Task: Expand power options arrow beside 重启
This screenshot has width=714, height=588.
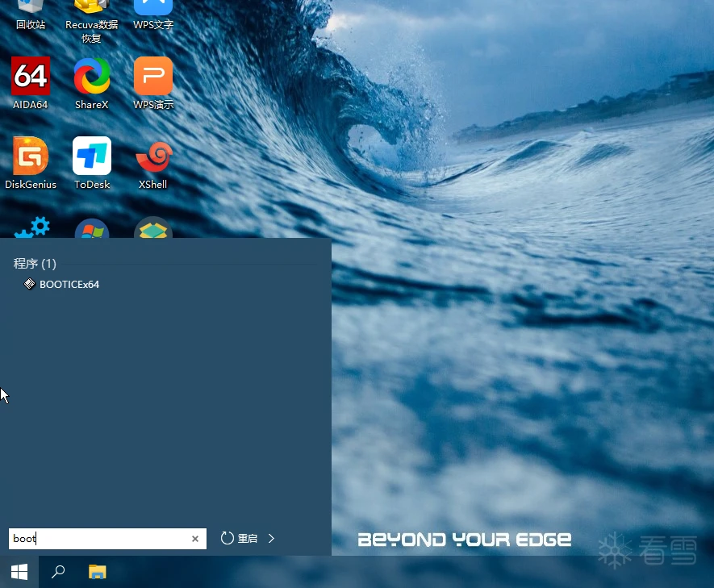Action: 271,538
